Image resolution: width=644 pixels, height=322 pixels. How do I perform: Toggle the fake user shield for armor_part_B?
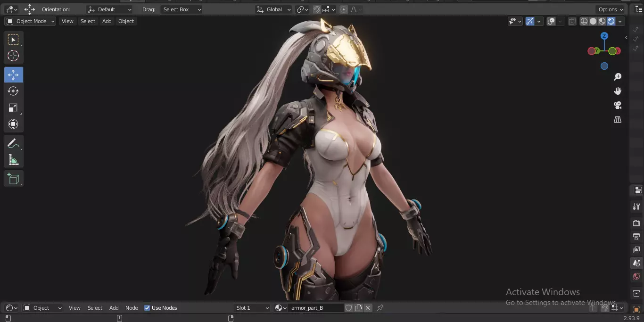click(x=349, y=308)
